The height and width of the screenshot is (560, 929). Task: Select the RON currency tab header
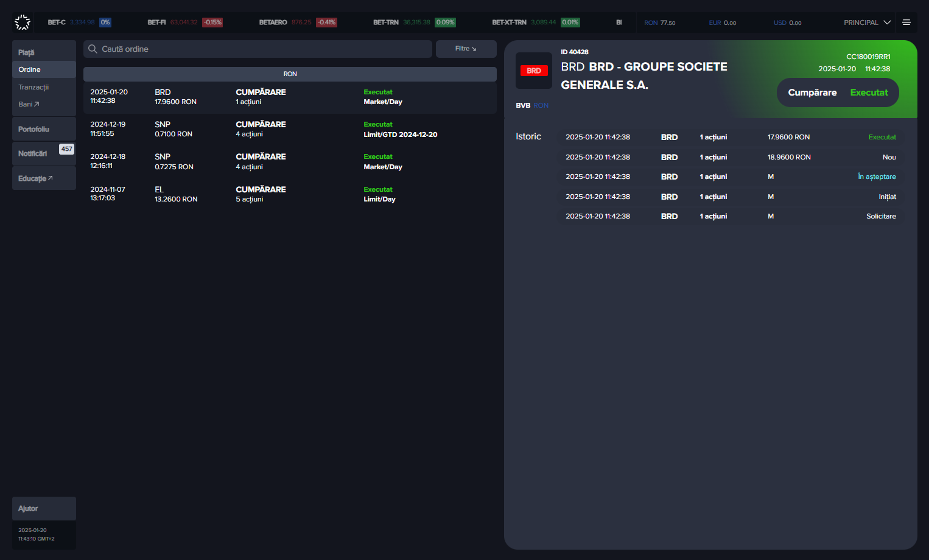pyautogui.click(x=290, y=74)
